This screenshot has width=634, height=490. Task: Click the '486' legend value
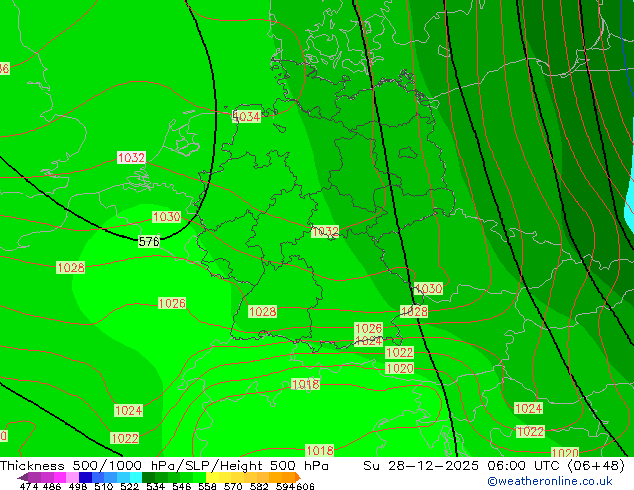52,486
